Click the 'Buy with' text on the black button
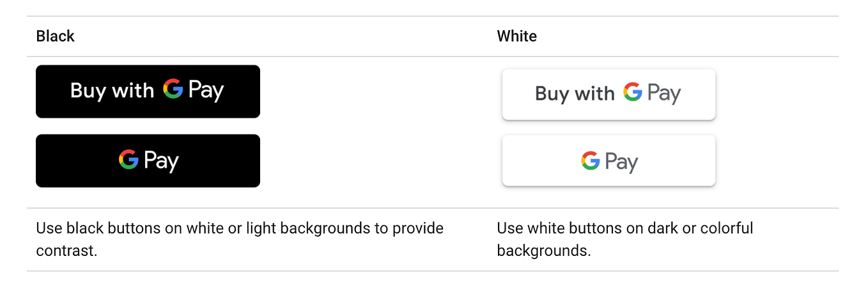Viewport: 868px width, 295px height. click(112, 90)
